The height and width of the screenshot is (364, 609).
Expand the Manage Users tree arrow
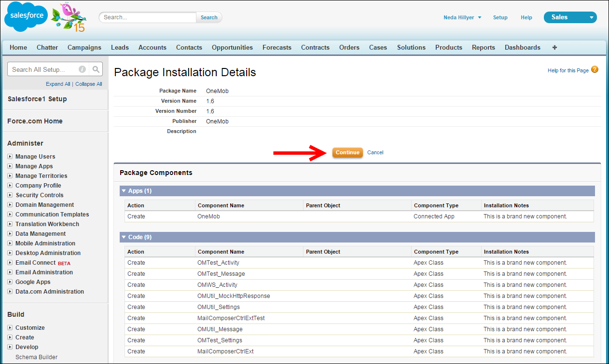pyautogui.click(x=10, y=157)
